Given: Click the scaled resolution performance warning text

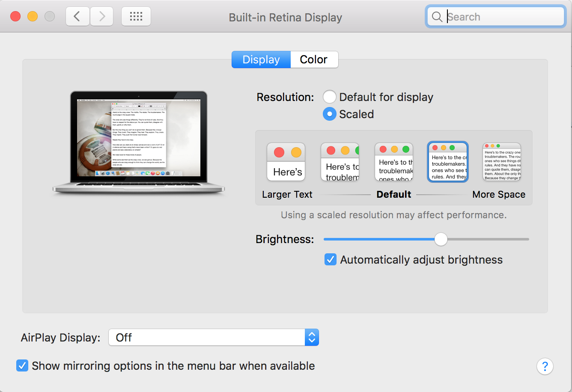Looking at the screenshot, I should click(394, 215).
